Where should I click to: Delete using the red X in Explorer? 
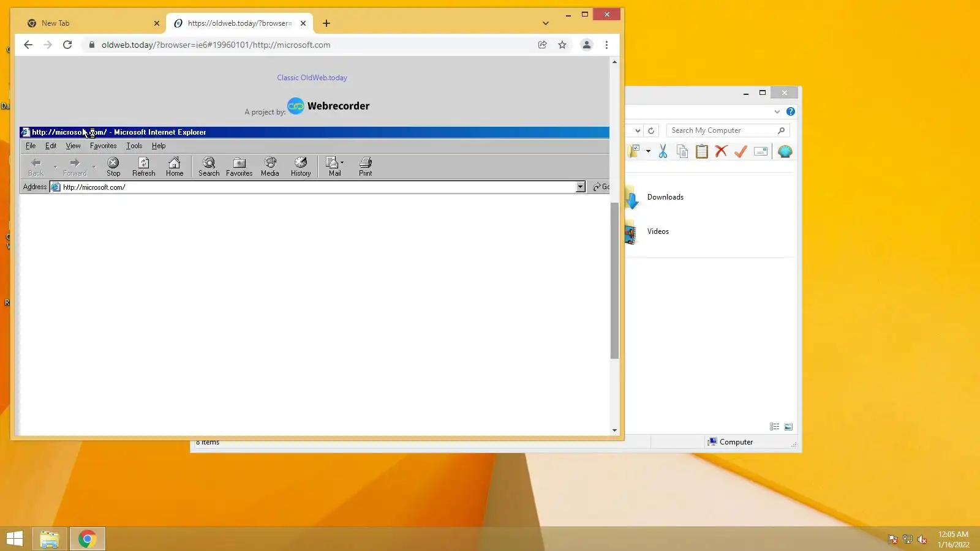721,151
